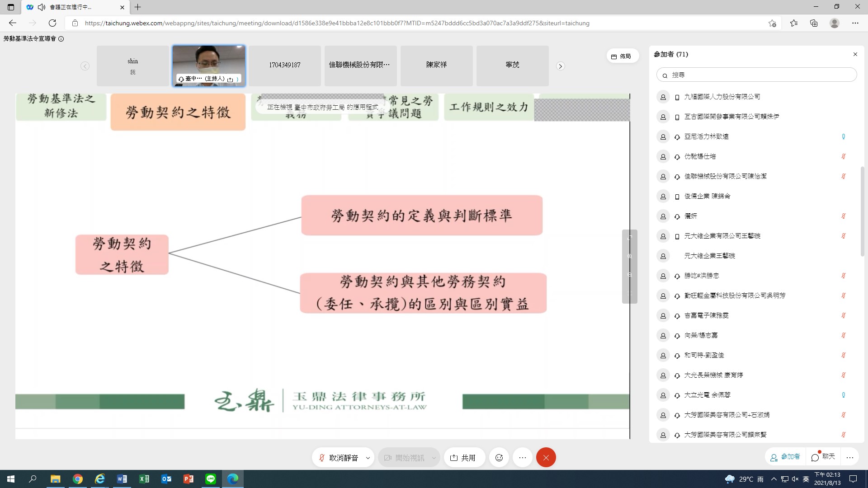This screenshot has height=488, width=868.
Task: Click the meeting info icon beside title
Action: coord(61,39)
